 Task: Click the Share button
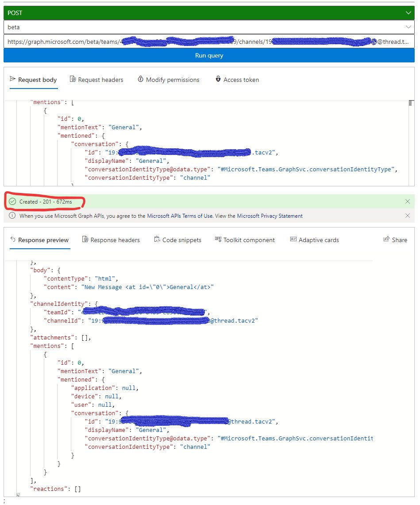395,239
